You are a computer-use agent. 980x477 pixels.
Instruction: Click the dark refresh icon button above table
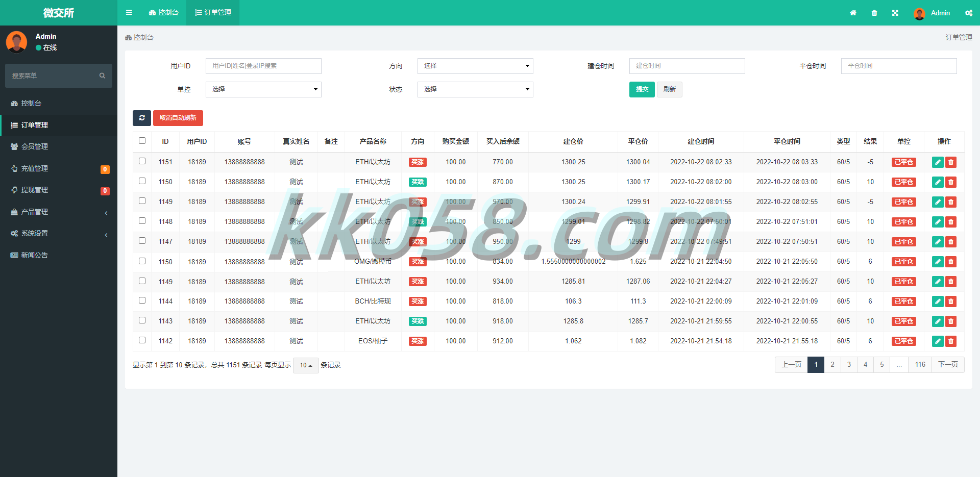[x=142, y=118]
